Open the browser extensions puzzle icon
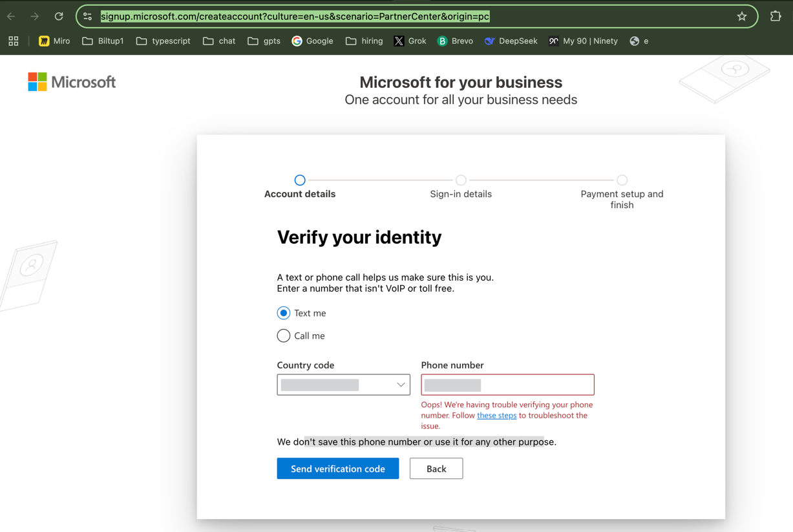This screenshot has height=532, width=793. [775, 16]
